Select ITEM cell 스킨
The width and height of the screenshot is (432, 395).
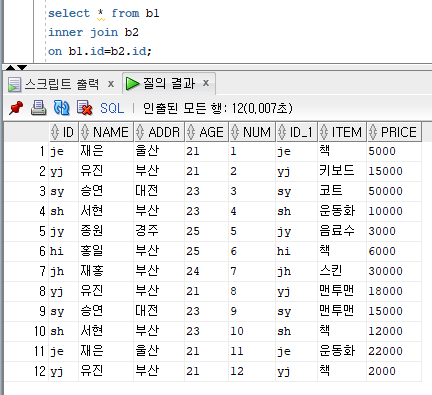point(342,271)
